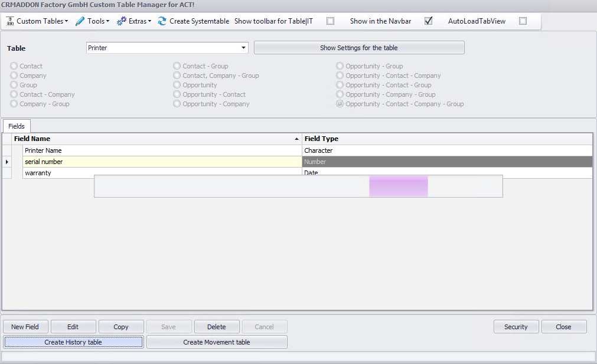Sort by Field Name column header
This screenshot has height=364, width=597.
pos(156,139)
